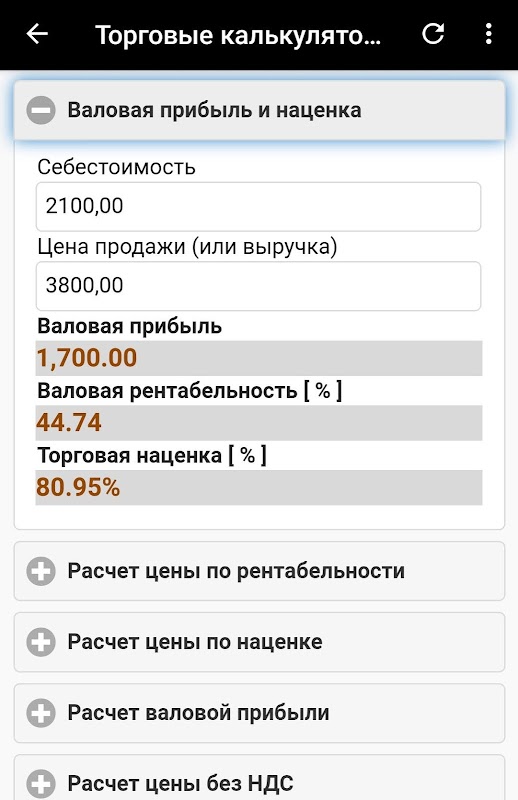Click the refresh icon in header

433,34
